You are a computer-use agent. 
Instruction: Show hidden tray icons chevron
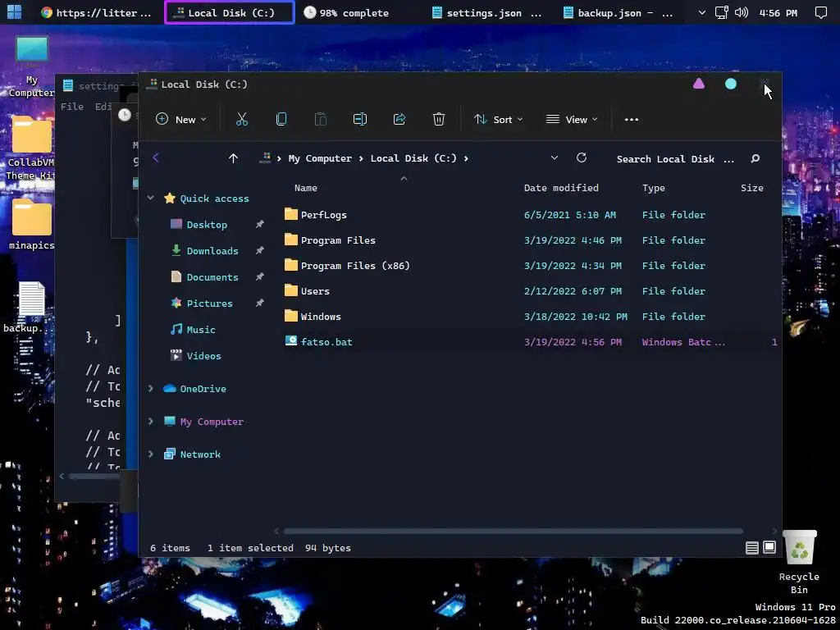click(x=702, y=12)
